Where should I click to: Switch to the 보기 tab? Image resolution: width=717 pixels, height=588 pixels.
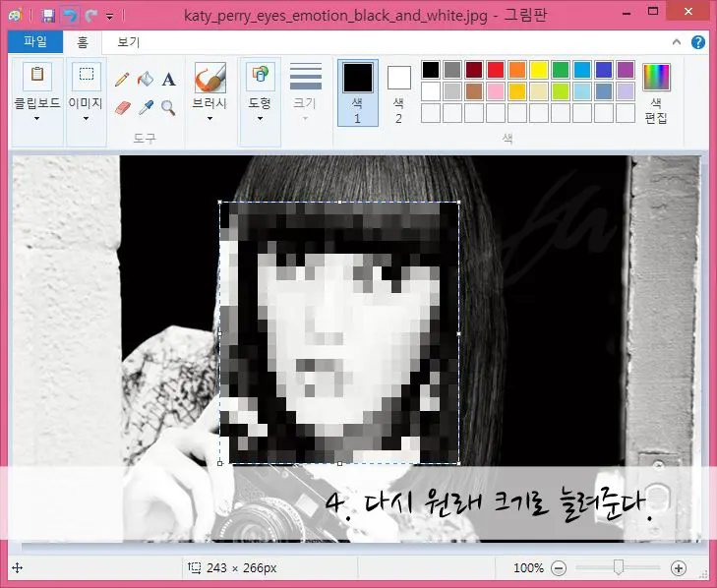click(128, 42)
